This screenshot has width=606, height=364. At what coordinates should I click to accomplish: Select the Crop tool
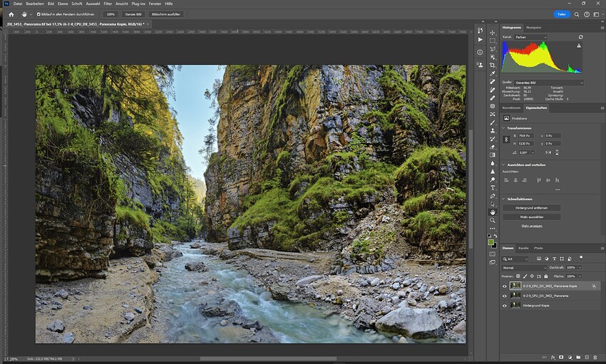(x=493, y=66)
